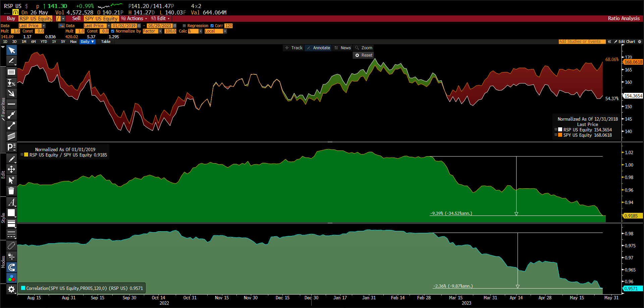Toggle the magnet snap mode

11,267
